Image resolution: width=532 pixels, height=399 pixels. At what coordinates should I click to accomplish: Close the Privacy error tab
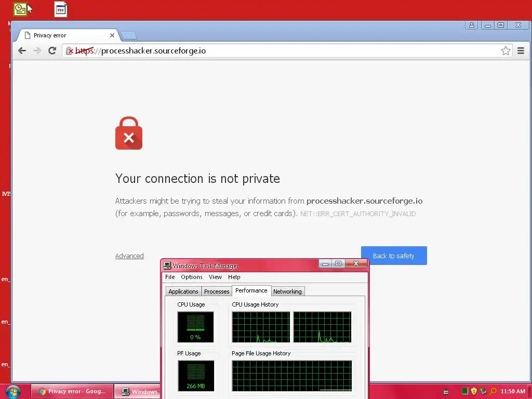click(x=112, y=35)
